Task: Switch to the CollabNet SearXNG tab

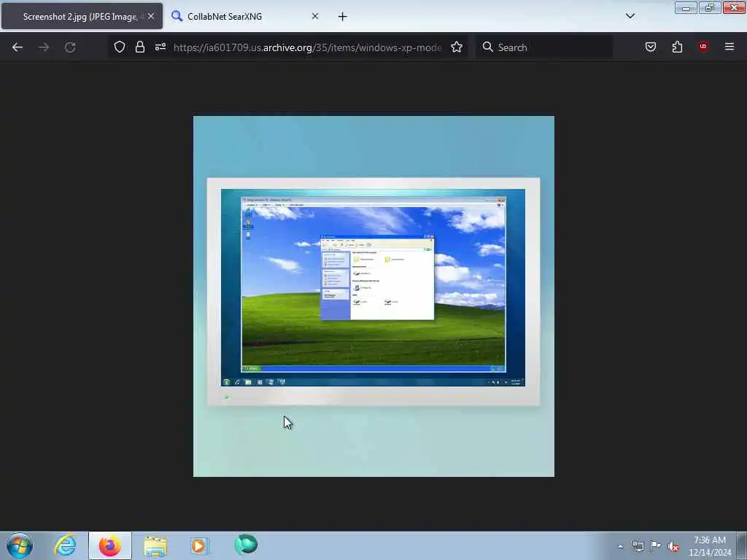Action: (x=244, y=17)
